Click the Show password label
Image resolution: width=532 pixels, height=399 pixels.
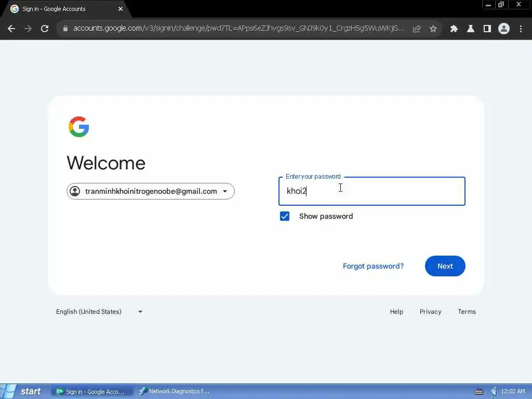tap(326, 216)
